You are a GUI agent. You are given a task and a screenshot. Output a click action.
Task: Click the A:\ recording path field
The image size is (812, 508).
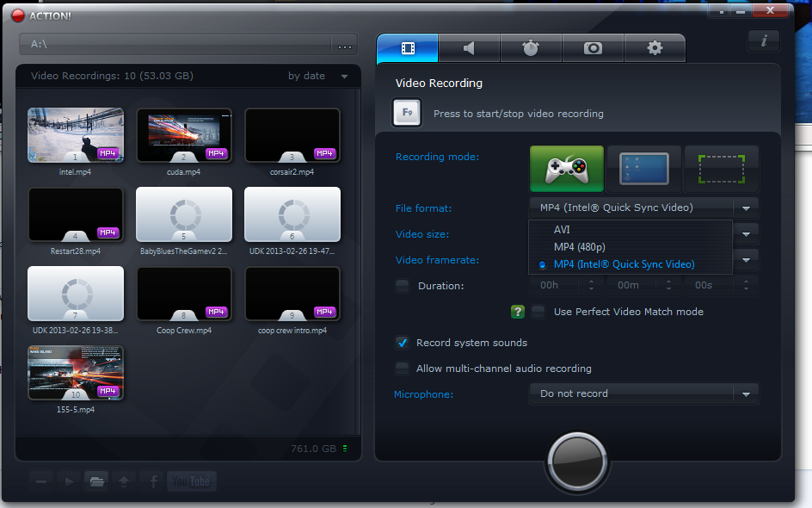tap(175, 45)
